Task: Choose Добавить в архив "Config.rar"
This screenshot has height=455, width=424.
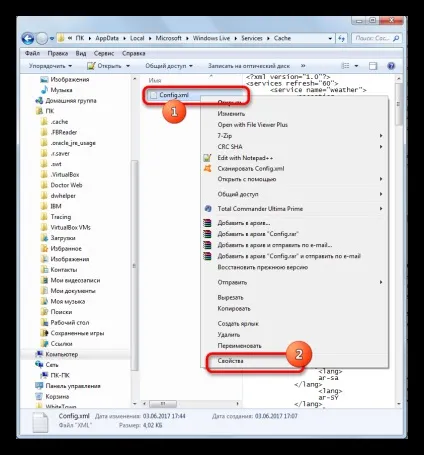Action: (x=258, y=234)
